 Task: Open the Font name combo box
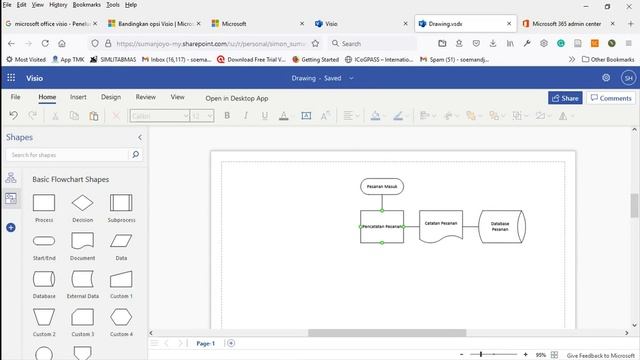coord(160,116)
